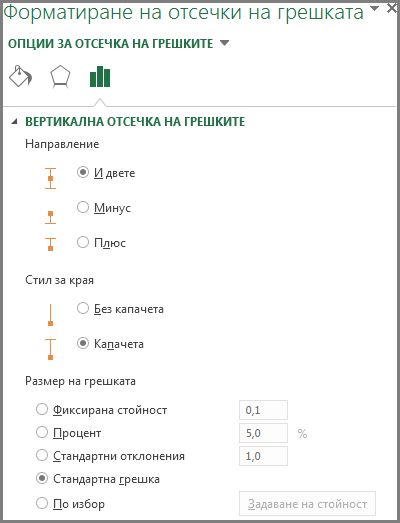Collapse the ВЕРТИКАЛНА ОТСЕЧКА НА ГРЕШКИТЕ section
The image size is (400, 523).
tap(14, 122)
